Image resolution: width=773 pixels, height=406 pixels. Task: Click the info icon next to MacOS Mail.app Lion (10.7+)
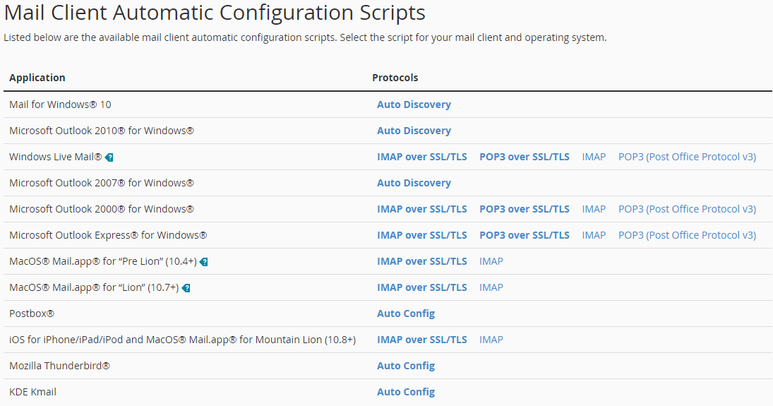pos(186,288)
